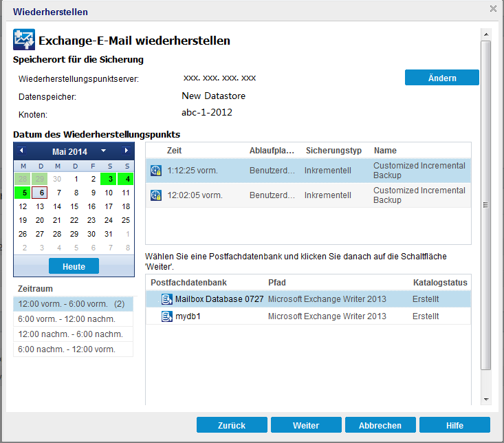Open the Mai 2014 month dropdown
504x443 pixels.
(104, 151)
